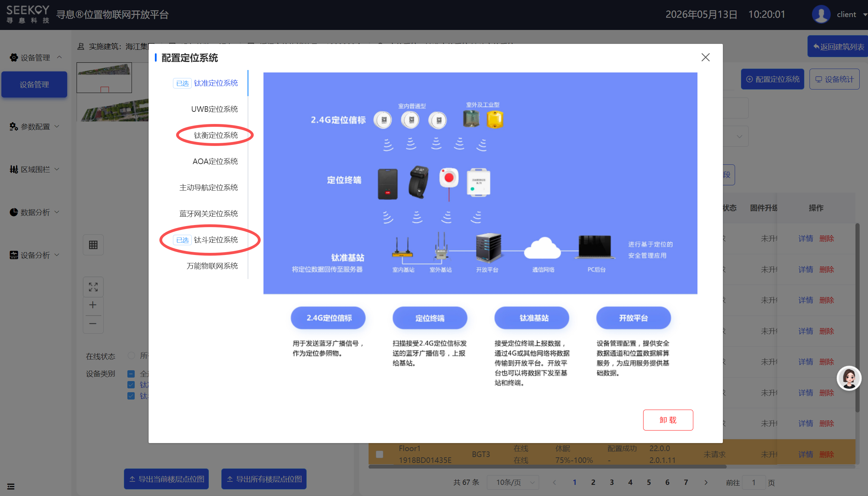Click the client user avatar

821,15
